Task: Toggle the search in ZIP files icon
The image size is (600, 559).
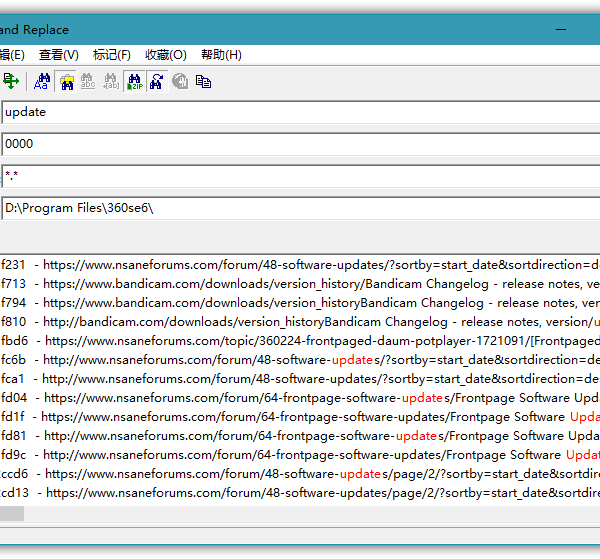Action: pos(135,81)
